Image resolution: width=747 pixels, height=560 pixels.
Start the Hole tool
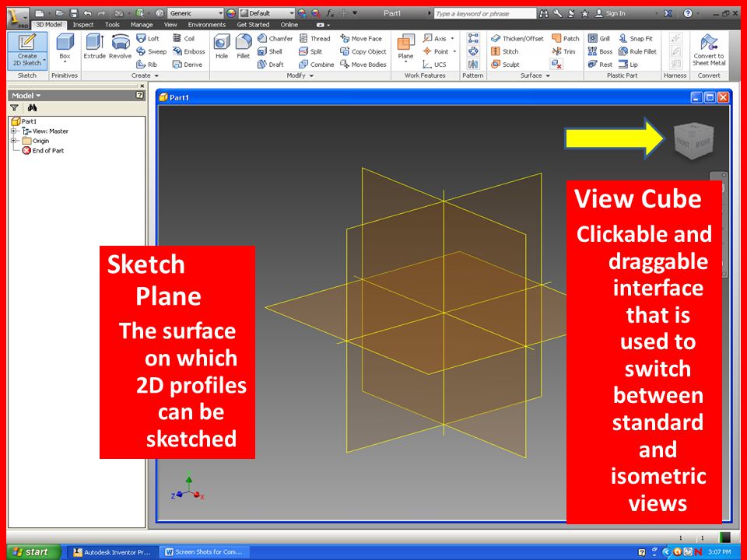pyautogui.click(x=222, y=46)
